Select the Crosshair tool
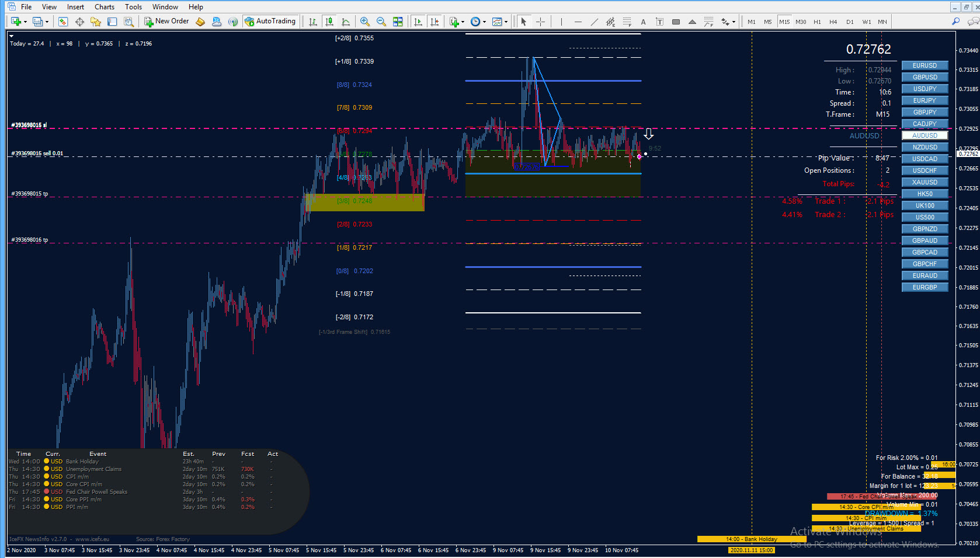 point(541,22)
